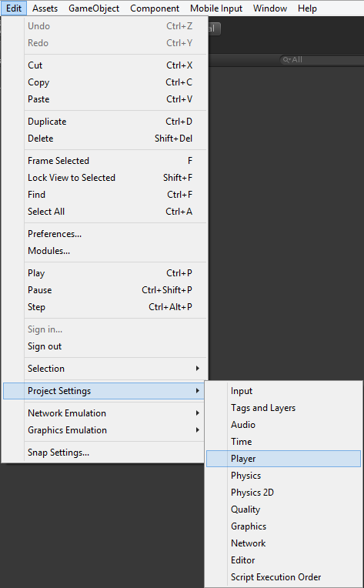The width and height of the screenshot is (364, 588).
Task: Select Sign out option
Action: coord(104,346)
